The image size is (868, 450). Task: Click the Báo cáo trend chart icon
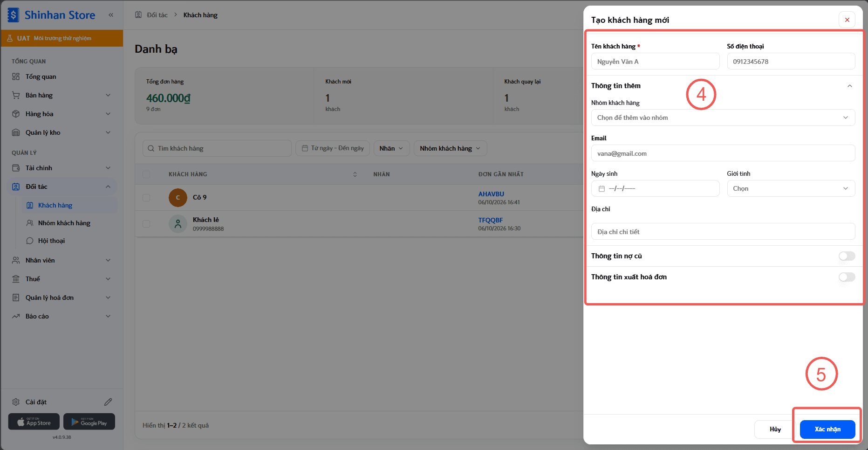pyautogui.click(x=16, y=316)
